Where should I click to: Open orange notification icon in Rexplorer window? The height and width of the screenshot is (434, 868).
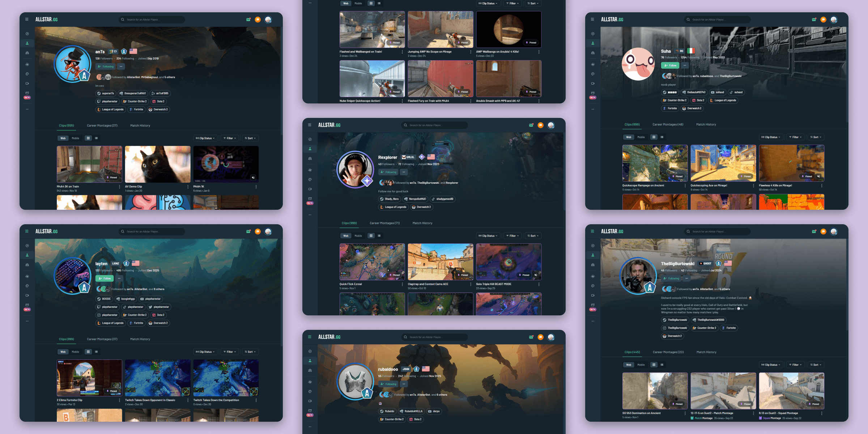coord(540,125)
